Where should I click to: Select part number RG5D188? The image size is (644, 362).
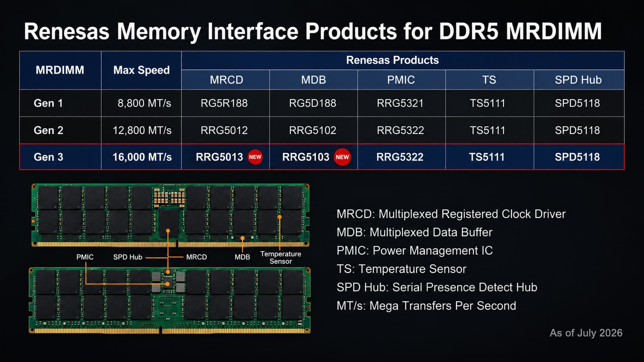pyautogui.click(x=313, y=103)
